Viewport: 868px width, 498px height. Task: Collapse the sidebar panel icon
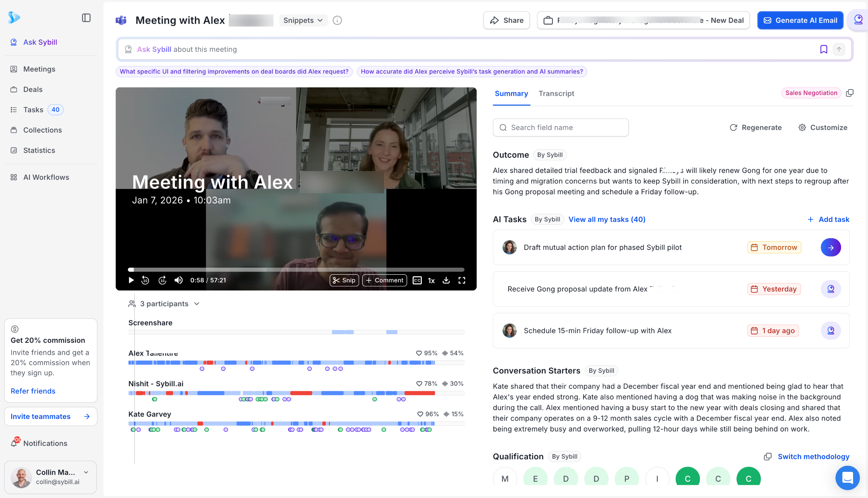(86, 18)
